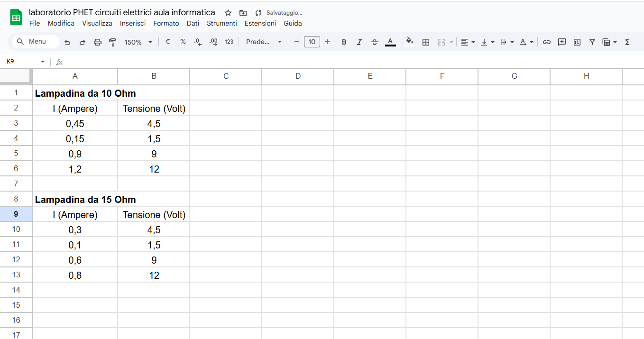Select column A header
644x339 pixels.
(75, 76)
